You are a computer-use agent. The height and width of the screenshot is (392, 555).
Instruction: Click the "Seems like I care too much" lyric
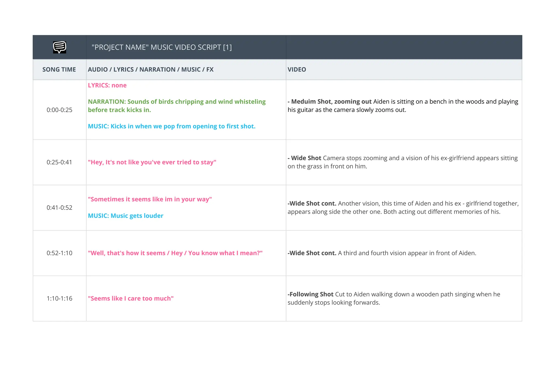(x=131, y=299)
